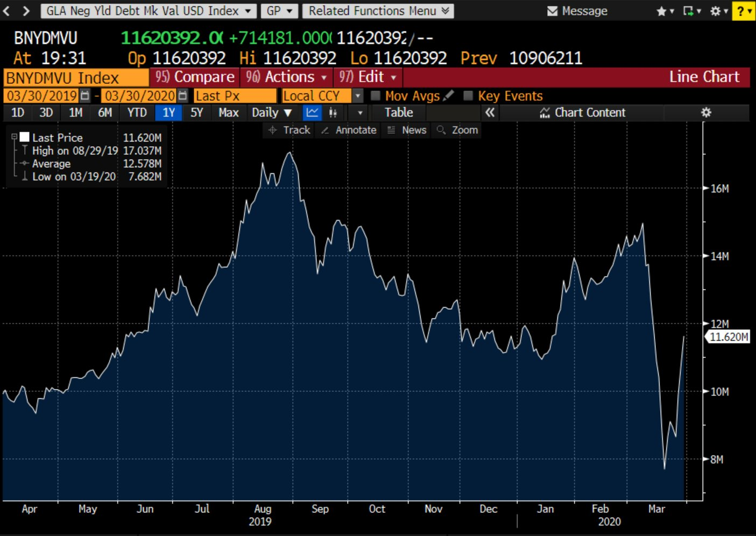Click the 'Hi 11620392' high value
This screenshot has height=536, width=756.
(288, 58)
